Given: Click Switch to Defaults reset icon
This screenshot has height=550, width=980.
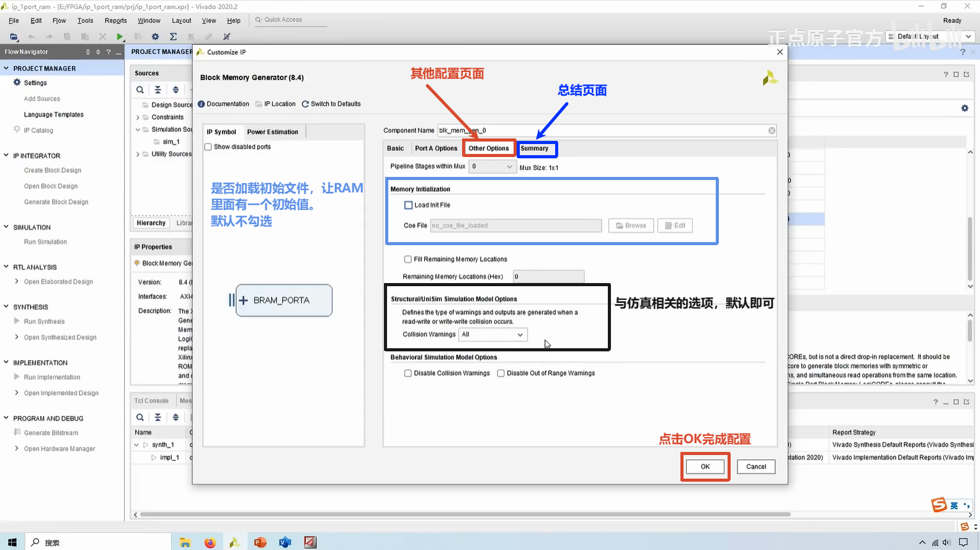Looking at the screenshot, I should (305, 104).
